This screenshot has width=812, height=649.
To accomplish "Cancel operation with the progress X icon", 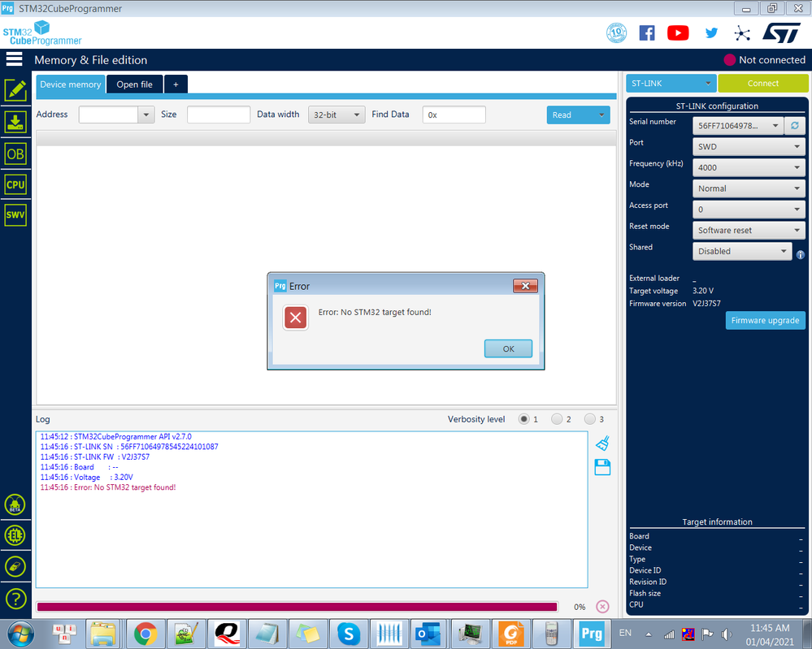I will [x=602, y=607].
